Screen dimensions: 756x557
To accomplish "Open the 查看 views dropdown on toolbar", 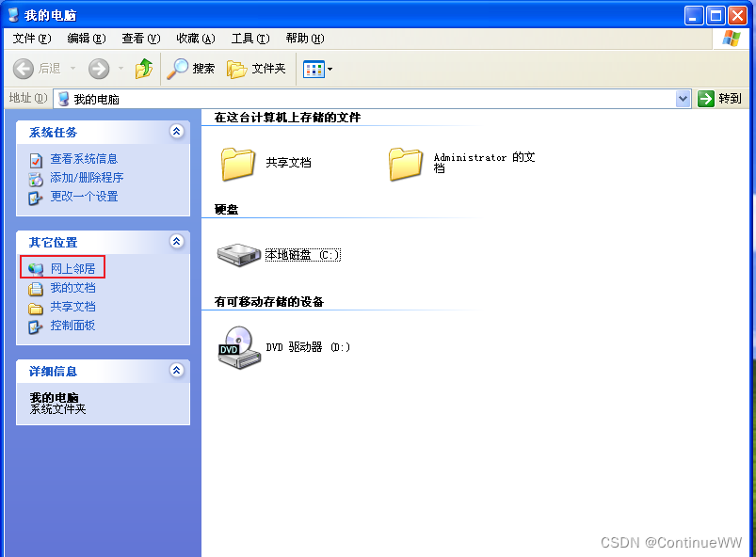I will pyautogui.click(x=315, y=69).
